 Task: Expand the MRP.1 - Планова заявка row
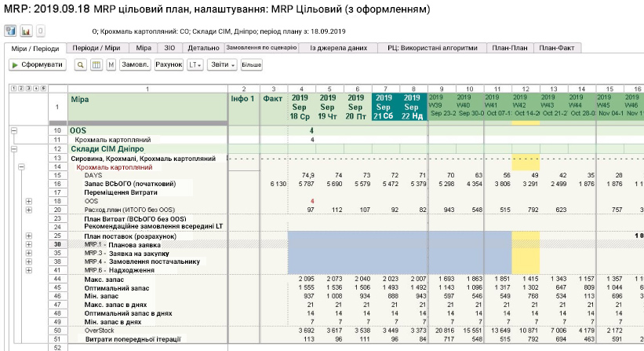(29, 244)
